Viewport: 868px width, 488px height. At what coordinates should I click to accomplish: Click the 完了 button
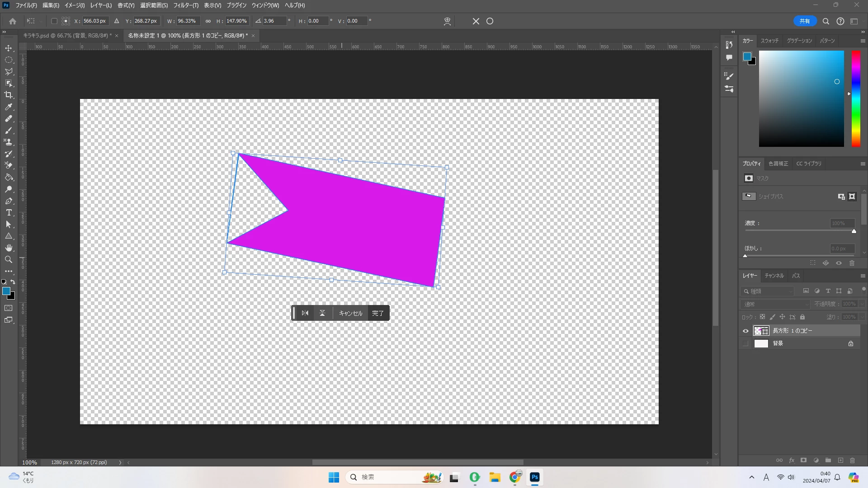click(x=378, y=313)
